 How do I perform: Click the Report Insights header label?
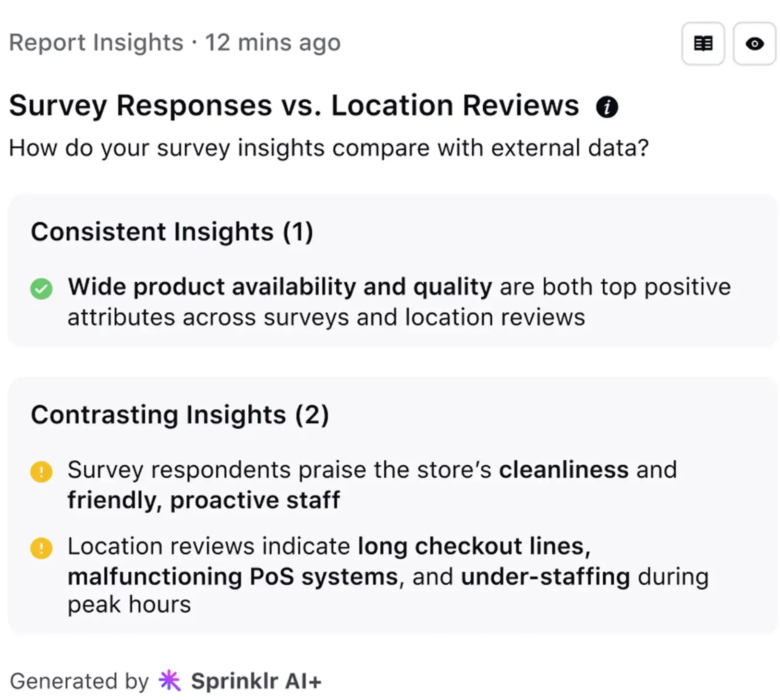(x=95, y=42)
